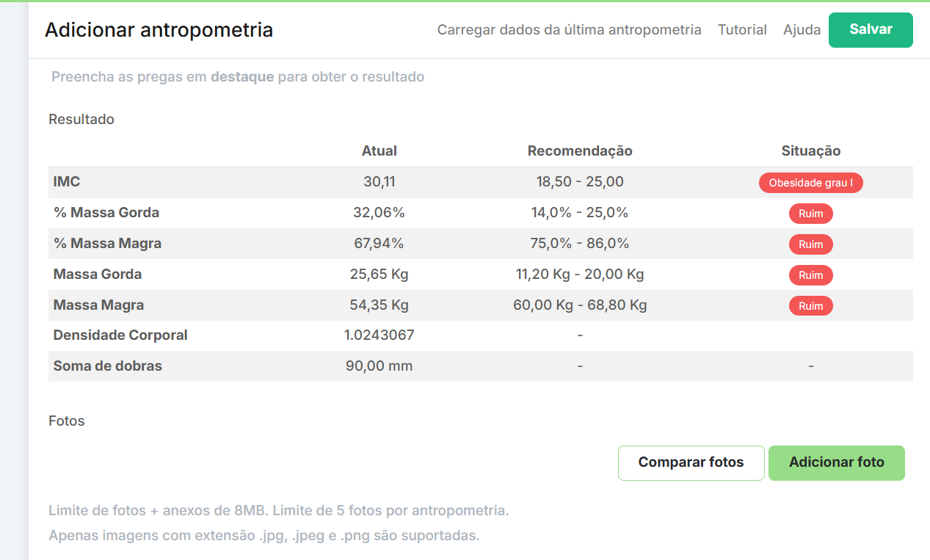This screenshot has height=560, width=930.
Task: Select the IMC recommendation range 18,50 - 25,00
Action: (x=580, y=182)
